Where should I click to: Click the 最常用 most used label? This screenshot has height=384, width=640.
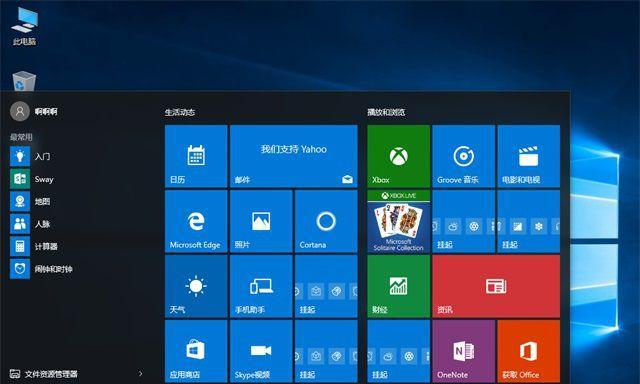tap(21, 137)
